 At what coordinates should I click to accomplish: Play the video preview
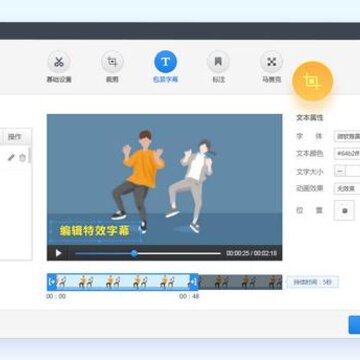(x=58, y=253)
